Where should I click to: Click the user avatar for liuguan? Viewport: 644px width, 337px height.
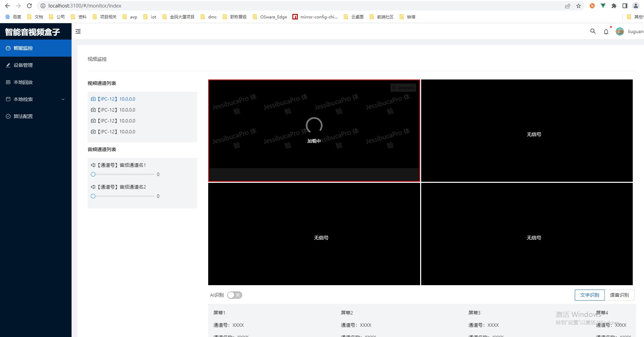point(620,31)
